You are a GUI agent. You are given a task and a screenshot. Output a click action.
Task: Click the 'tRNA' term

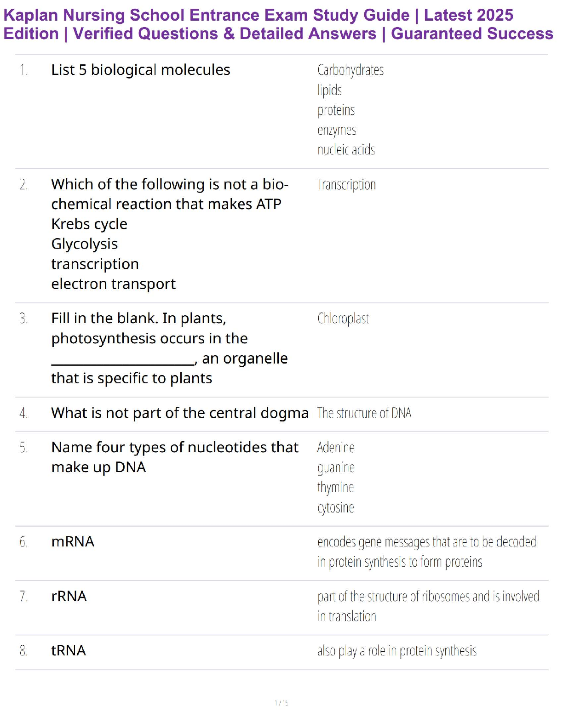[x=69, y=650]
